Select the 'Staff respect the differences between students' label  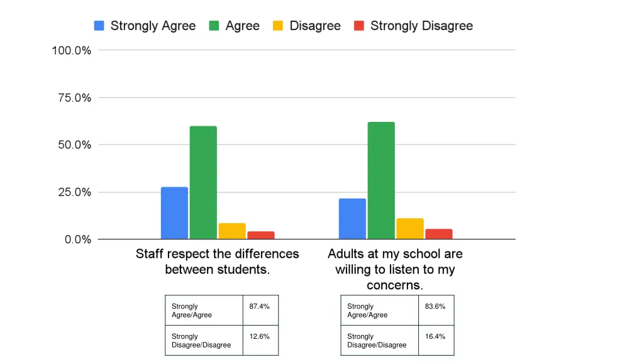coord(217,261)
